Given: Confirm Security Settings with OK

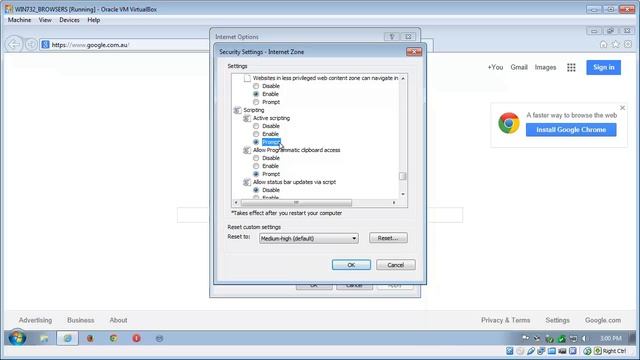Looking at the screenshot, I should click(351, 265).
